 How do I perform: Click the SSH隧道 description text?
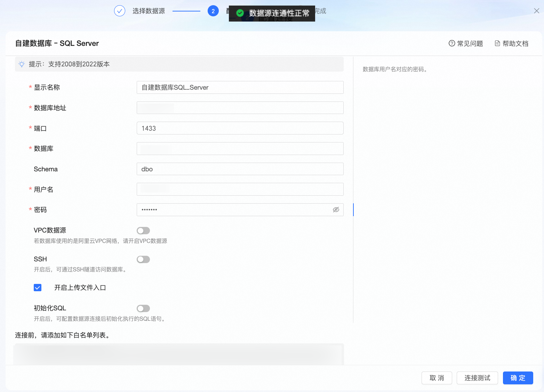pyautogui.click(x=81, y=269)
